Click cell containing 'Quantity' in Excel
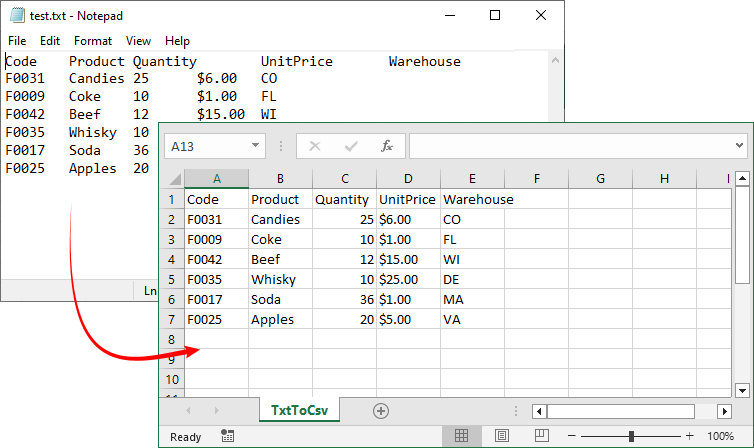 coord(344,199)
